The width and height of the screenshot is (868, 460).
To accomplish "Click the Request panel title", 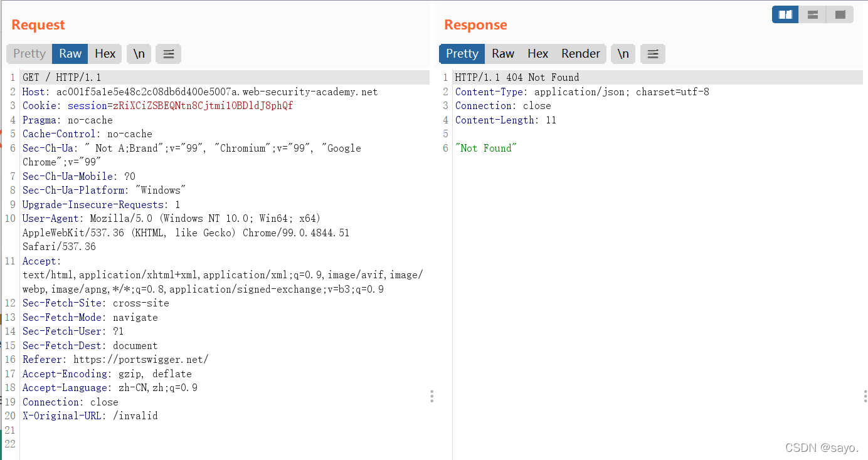I will click(x=38, y=25).
